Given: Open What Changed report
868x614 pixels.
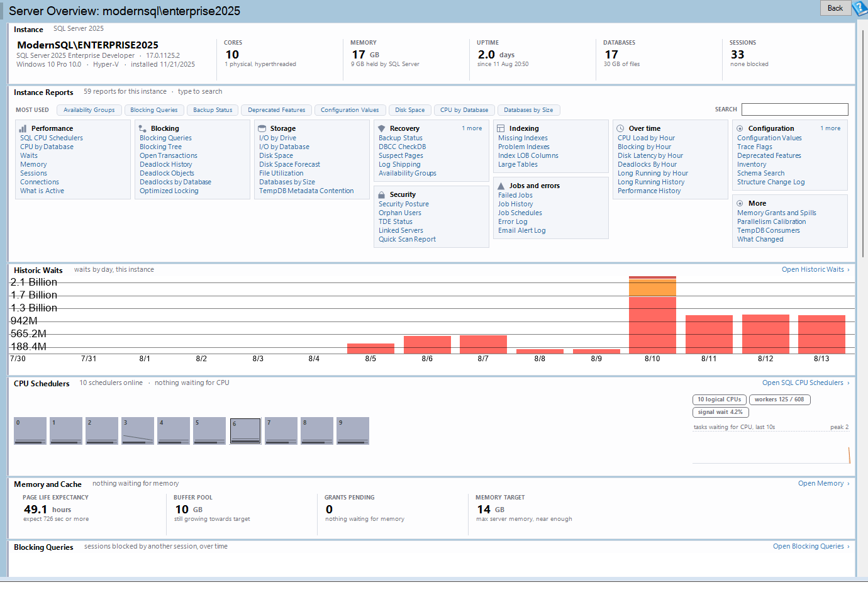Looking at the screenshot, I should point(760,239).
